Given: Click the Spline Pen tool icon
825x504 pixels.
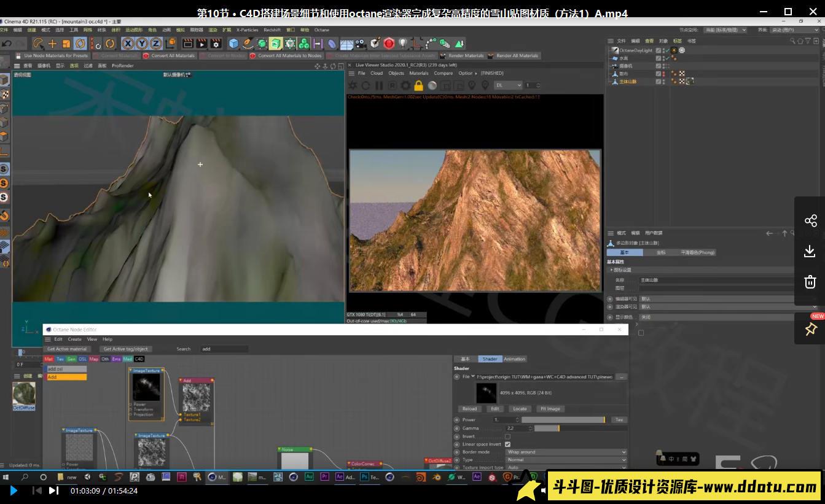Looking at the screenshot, I should click(248, 44).
